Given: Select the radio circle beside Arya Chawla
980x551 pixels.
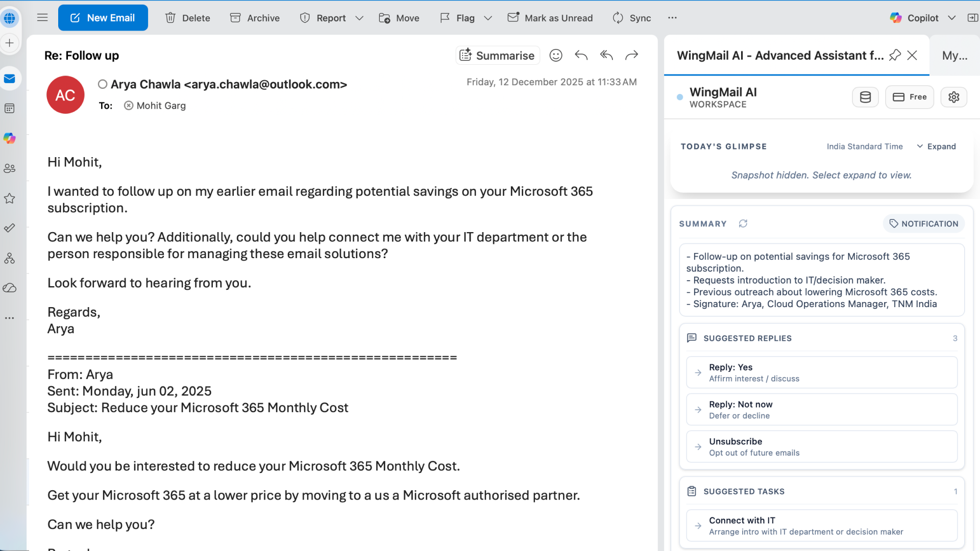Looking at the screenshot, I should [x=103, y=84].
